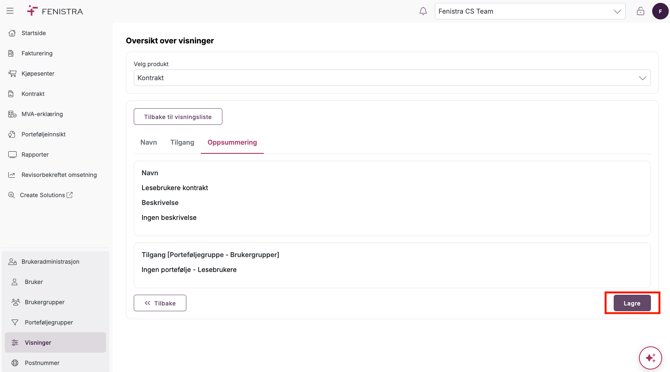
Task: Click the Porteføljeinnsikt icon
Action: pos(12,134)
